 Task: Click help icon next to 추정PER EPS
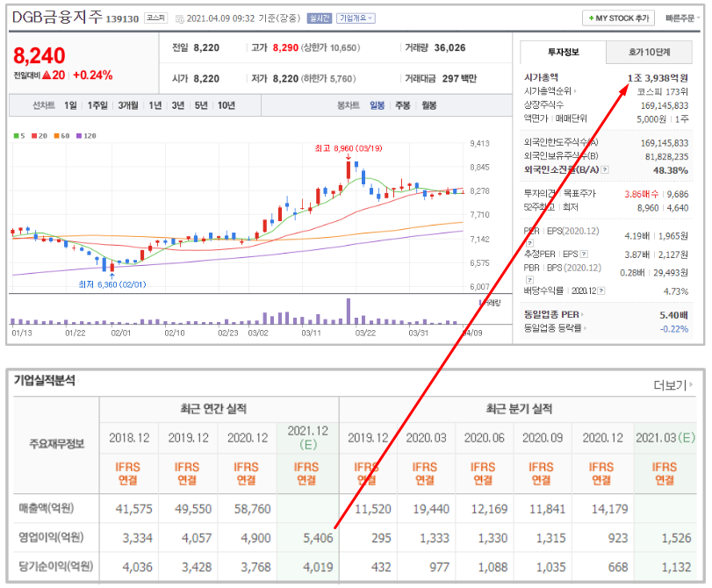[x=584, y=255]
